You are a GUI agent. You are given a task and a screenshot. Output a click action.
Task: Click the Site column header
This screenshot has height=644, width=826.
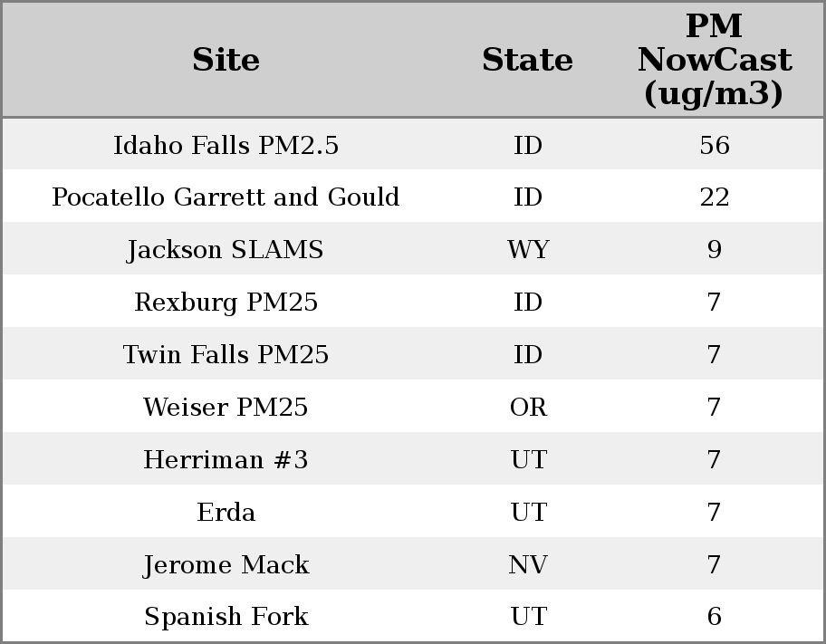click(x=226, y=60)
